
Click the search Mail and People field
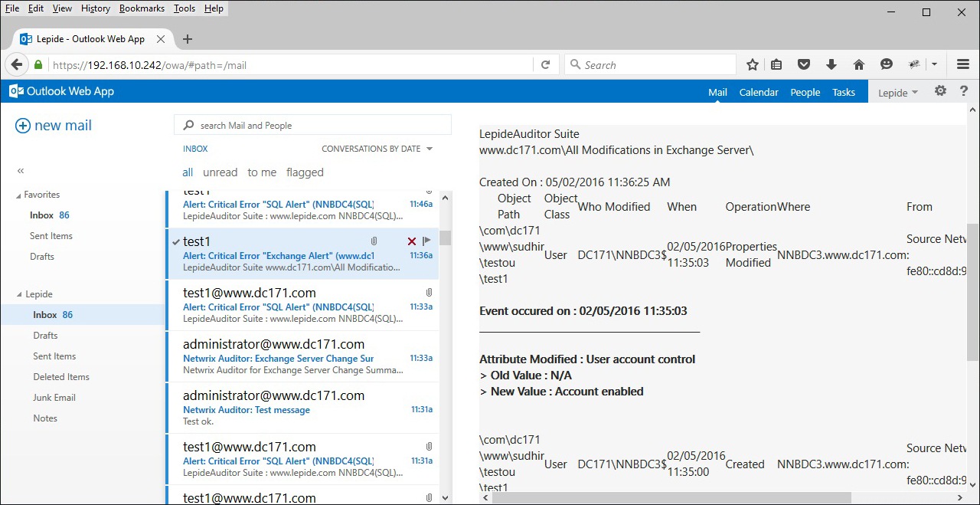(x=312, y=124)
